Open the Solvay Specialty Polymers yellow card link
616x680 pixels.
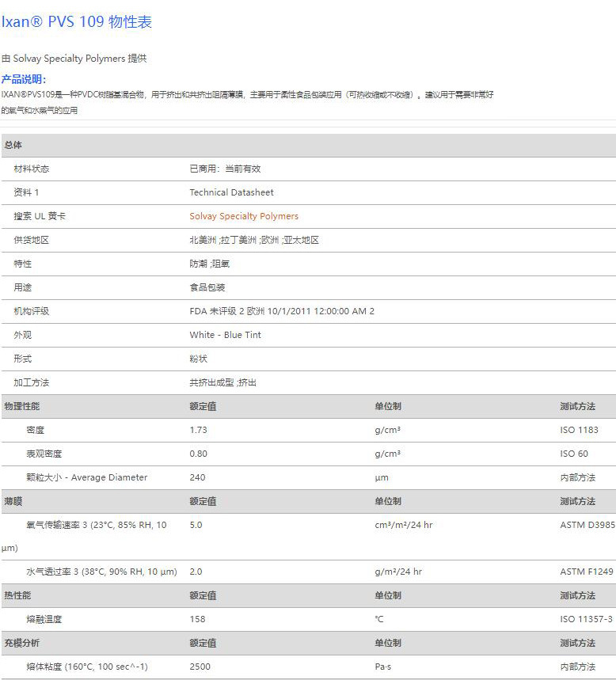coord(244,216)
